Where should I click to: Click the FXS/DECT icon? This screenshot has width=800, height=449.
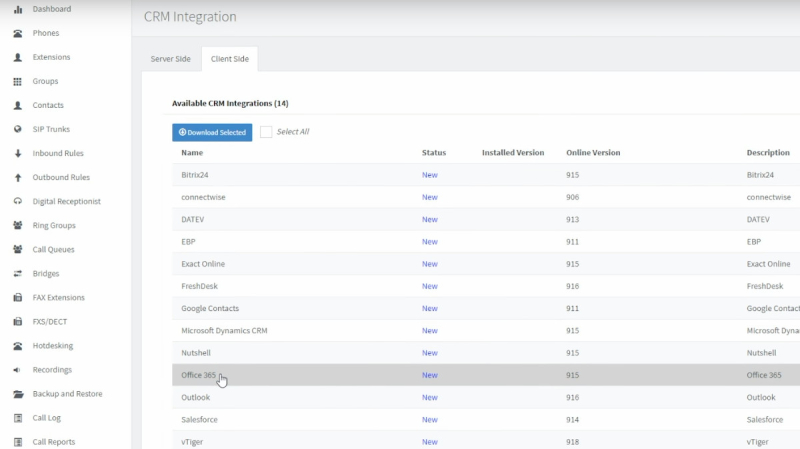18,321
